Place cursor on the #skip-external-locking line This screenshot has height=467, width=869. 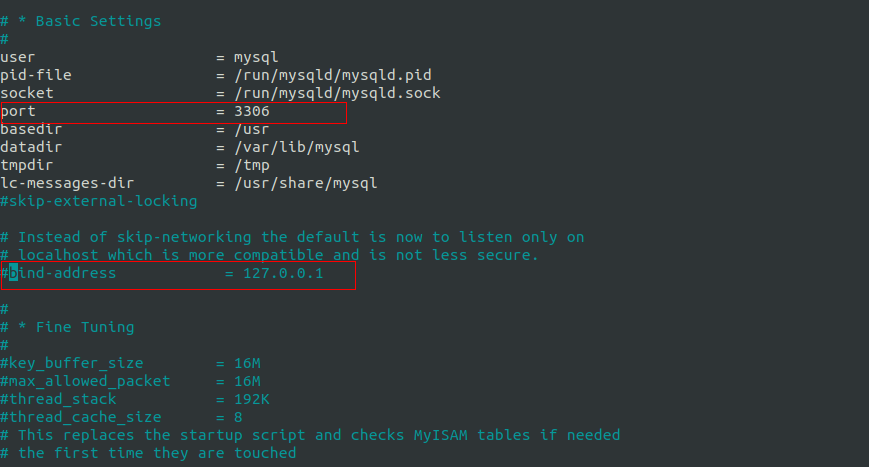pyautogui.click(x=99, y=201)
